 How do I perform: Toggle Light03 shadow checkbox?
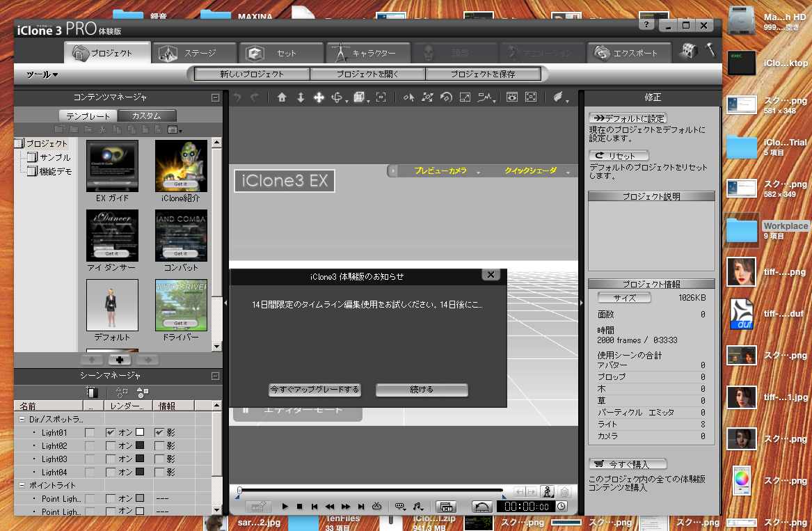click(x=159, y=459)
